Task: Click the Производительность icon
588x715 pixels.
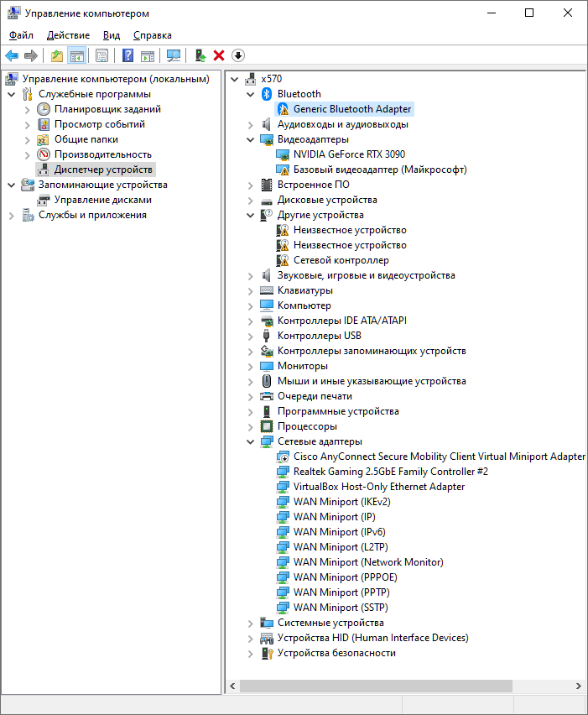Action: 44,154
